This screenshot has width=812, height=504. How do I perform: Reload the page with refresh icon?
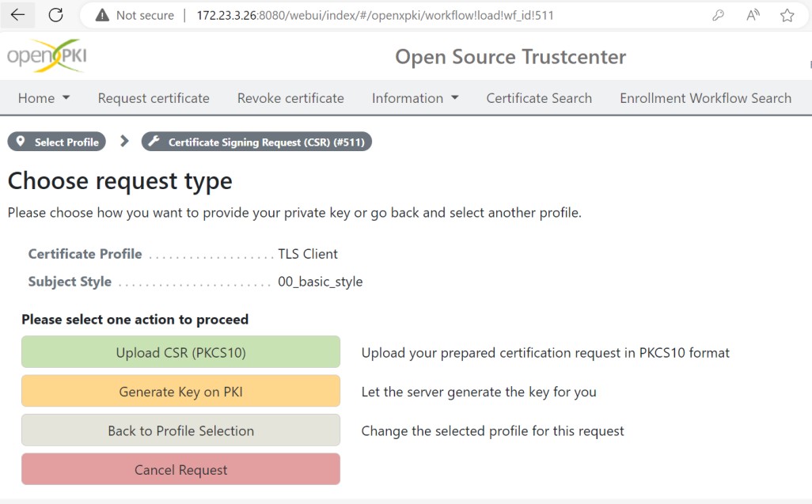tap(56, 15)
